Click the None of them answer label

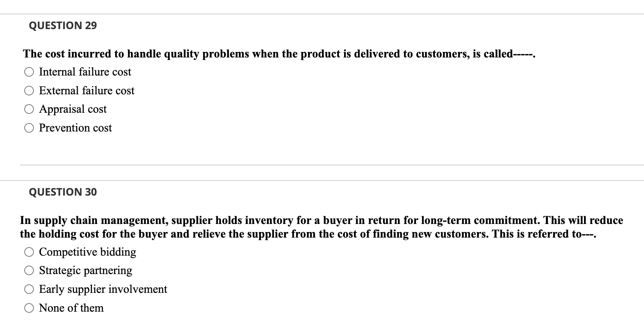[x=71, y=308]
